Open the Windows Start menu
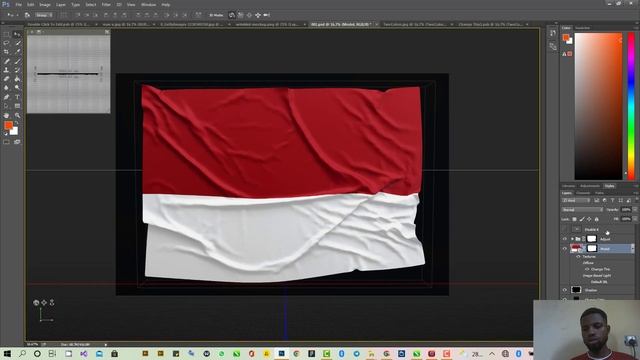640x360 pixels. coord(7,354)
